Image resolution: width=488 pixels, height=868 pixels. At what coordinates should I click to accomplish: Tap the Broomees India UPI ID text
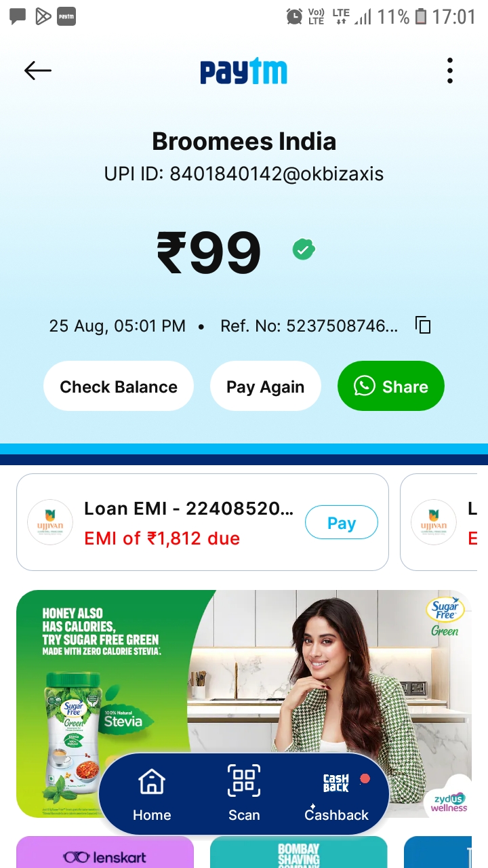[x=244, y=174]
